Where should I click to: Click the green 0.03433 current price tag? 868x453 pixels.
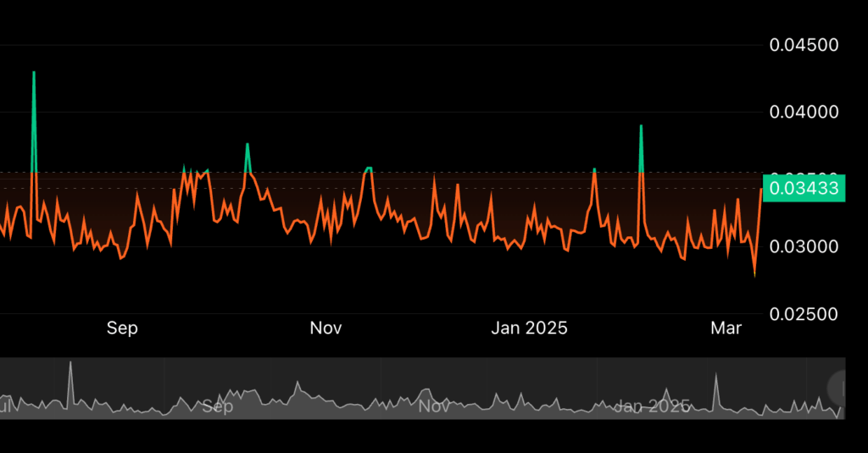click(804, 187)
